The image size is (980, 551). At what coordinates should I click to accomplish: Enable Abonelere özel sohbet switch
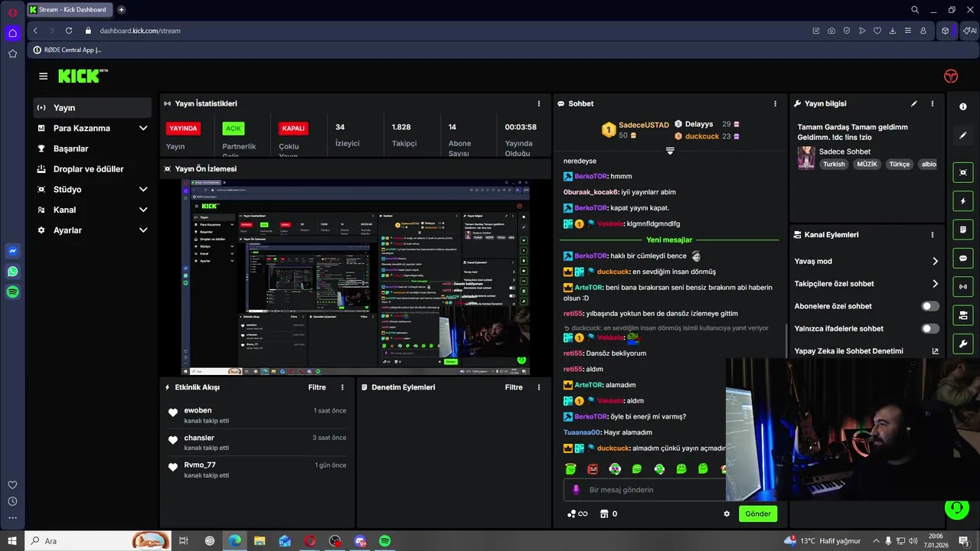pyautogui.click(x=929, y=306)
